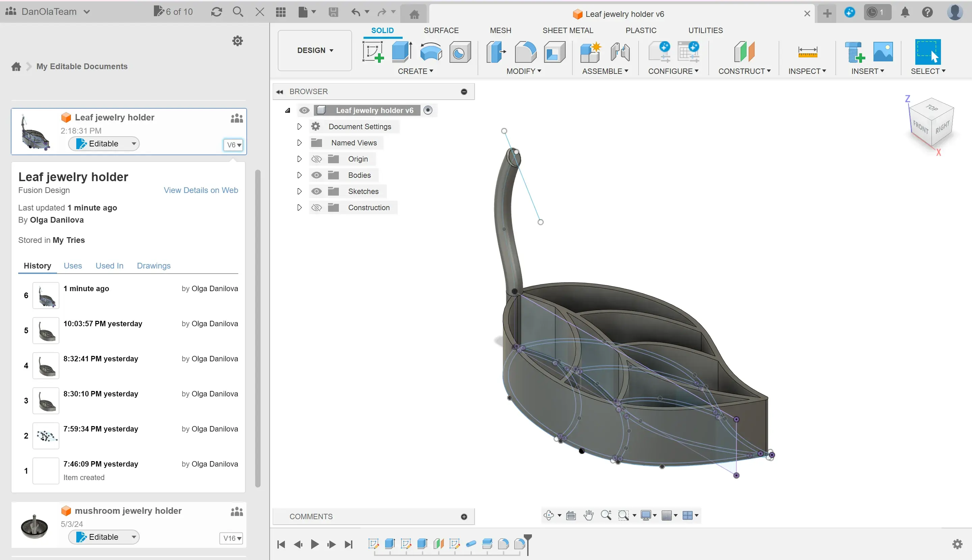The image size is (972, 560).
Task: Expand the COMMENTS panel plus button
Action: [x=464, y=516]
